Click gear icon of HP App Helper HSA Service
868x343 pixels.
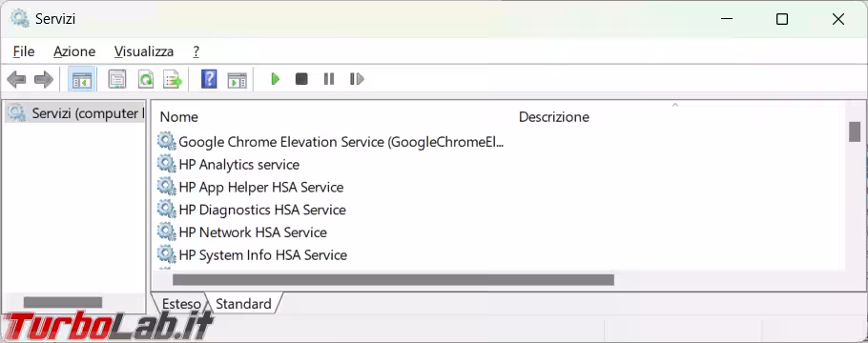167,187
